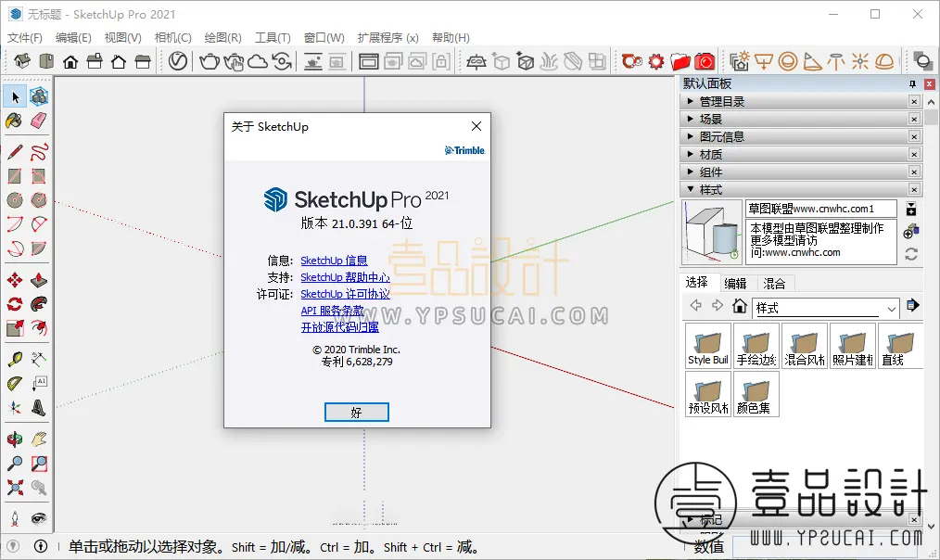The image size is (940, 560).
Task: Select the Rectangle tool
Action: [15, 175]
